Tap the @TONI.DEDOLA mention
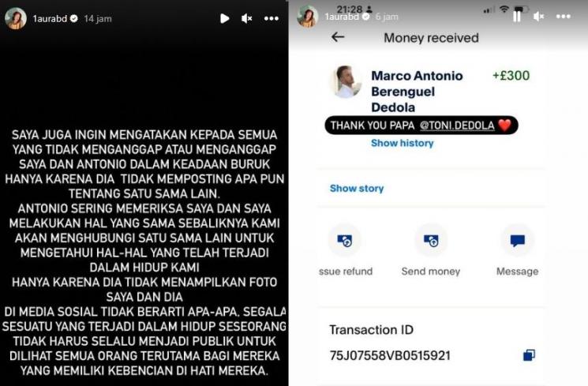 pyautogui.click(x=457, y=126)
